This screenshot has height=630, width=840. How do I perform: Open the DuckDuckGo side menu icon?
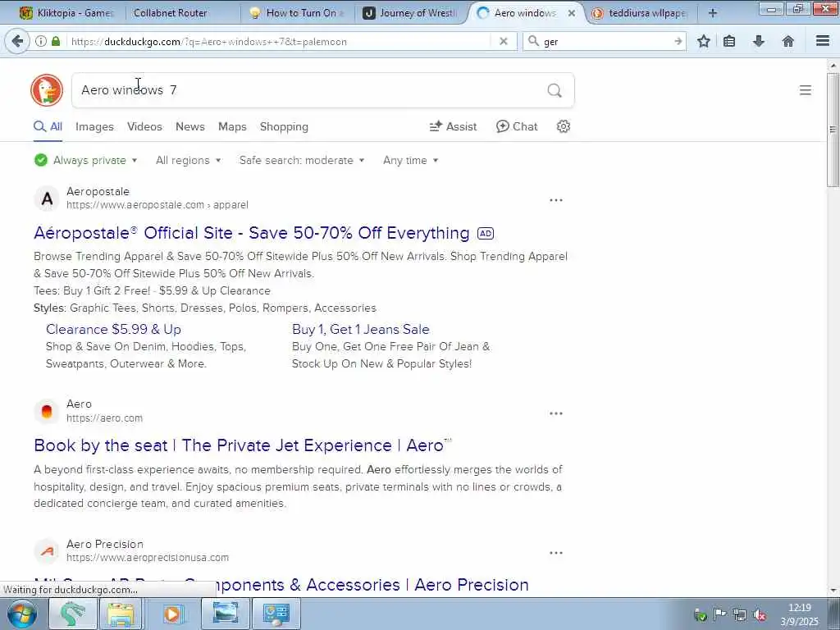pyautogui.click(x=805, y=90)
